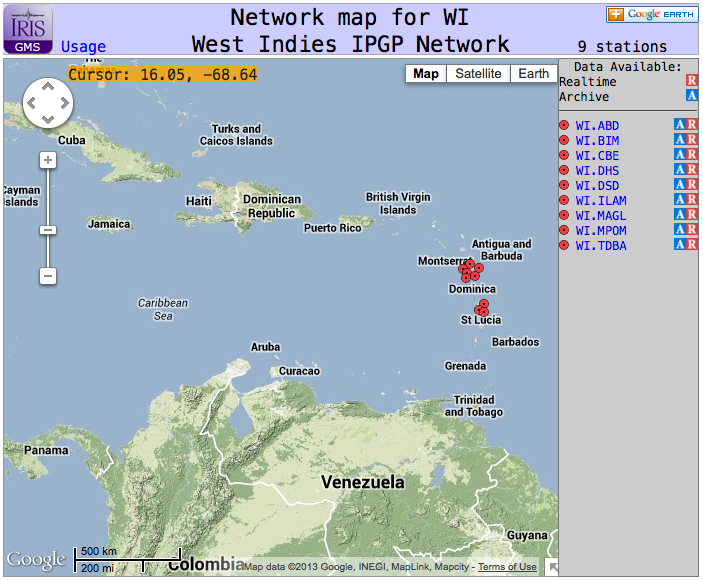
Task: Click Archive legend A icon
Action: (x=692, y=95)
